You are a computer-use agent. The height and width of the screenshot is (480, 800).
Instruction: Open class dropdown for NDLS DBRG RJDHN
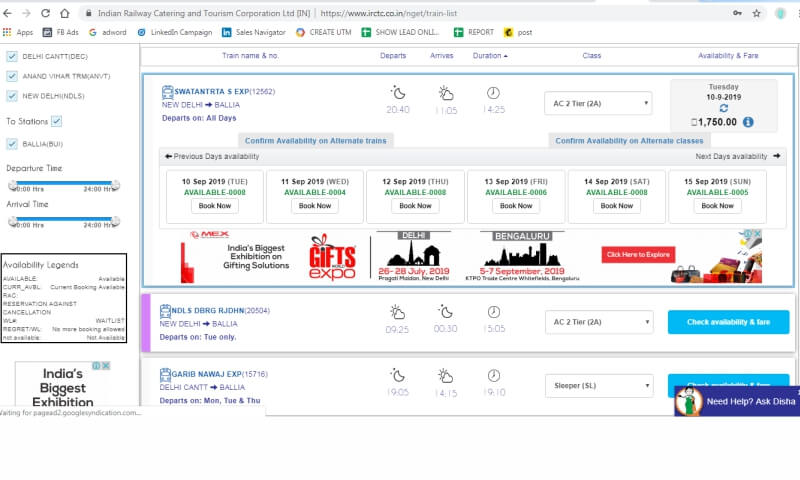click(x=599, y=322)
